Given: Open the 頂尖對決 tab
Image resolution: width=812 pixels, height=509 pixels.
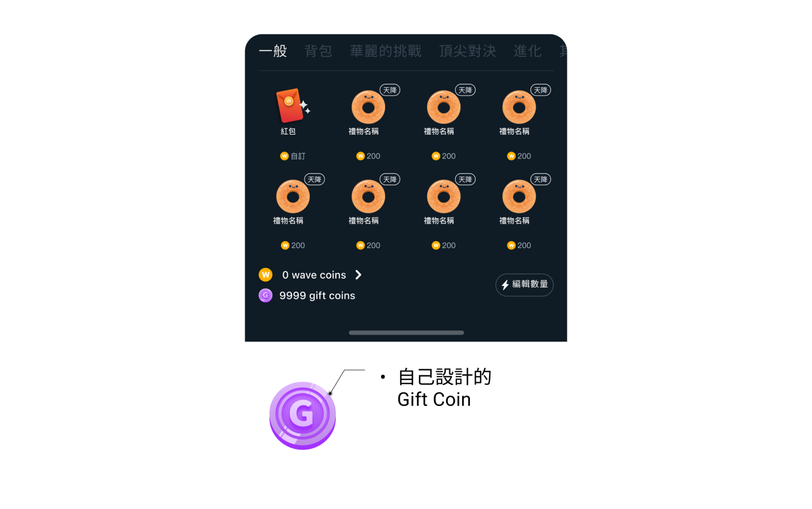Looking at the screenshot, I should (x=468, y=51).
